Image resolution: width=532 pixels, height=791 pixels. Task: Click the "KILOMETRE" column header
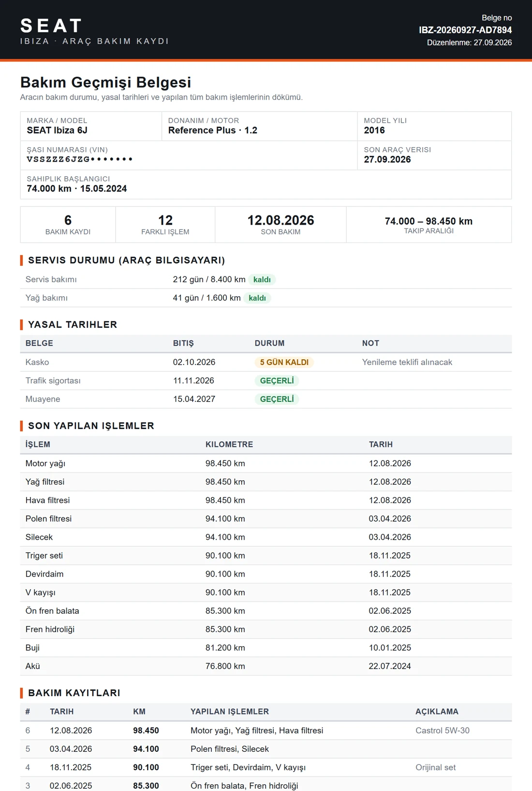click(229, 444)
